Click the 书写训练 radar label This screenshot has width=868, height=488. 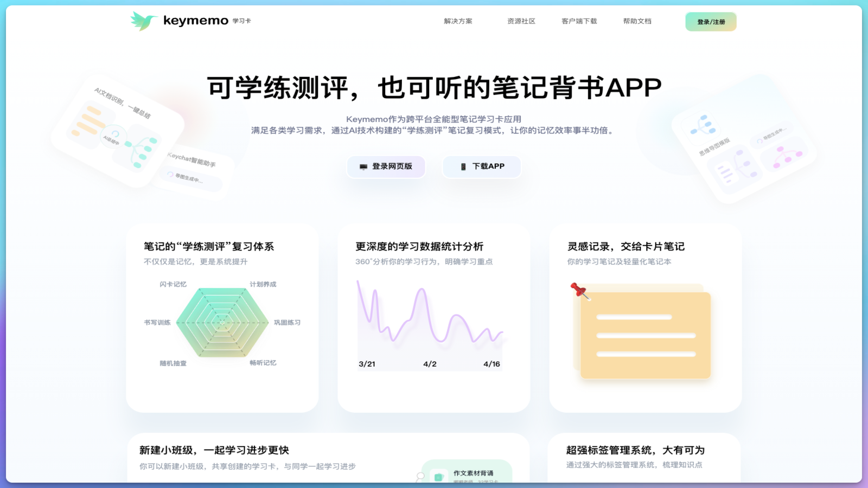[x=157, y=323]
